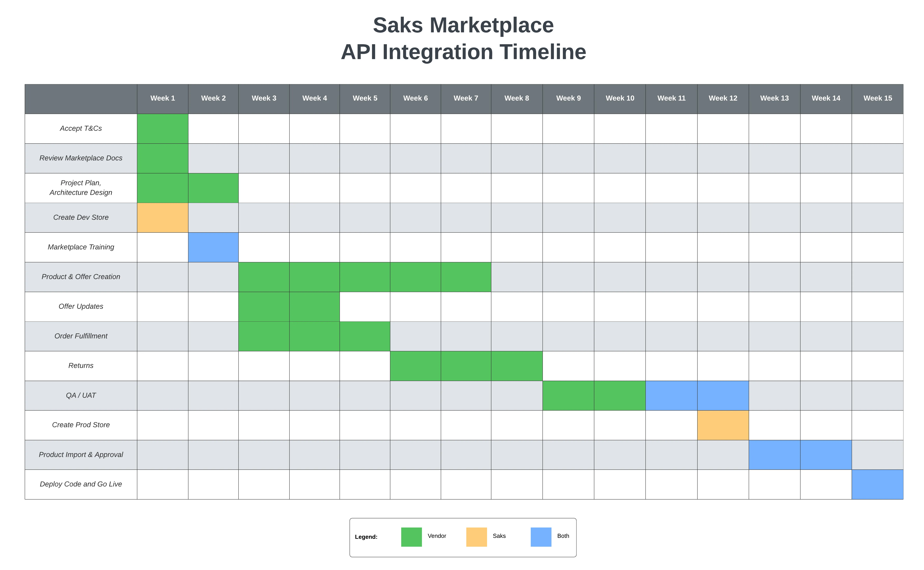Click the orange Saks legend swatch
Screen dimensions: 924x570
[476, 537]
